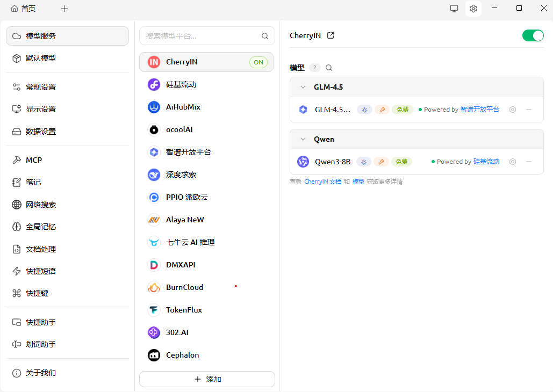Collapse the GLM-4.5 model group

click(x=303, y=87)
